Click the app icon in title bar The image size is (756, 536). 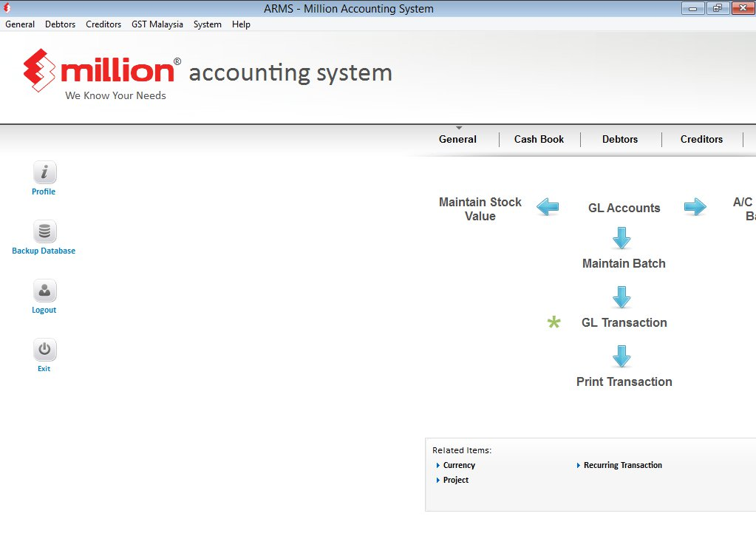(7, 8)
